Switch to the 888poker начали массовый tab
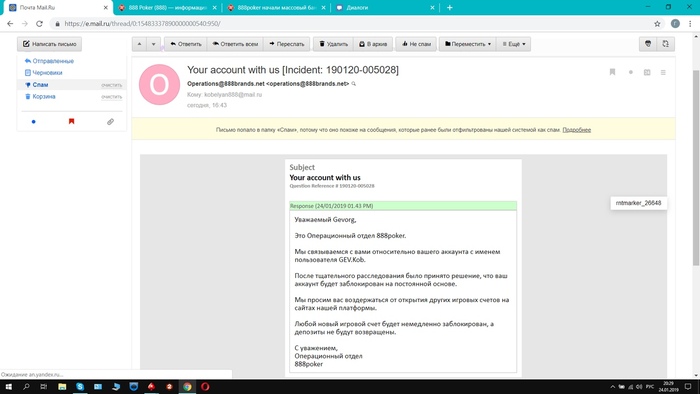 [276, 8]
